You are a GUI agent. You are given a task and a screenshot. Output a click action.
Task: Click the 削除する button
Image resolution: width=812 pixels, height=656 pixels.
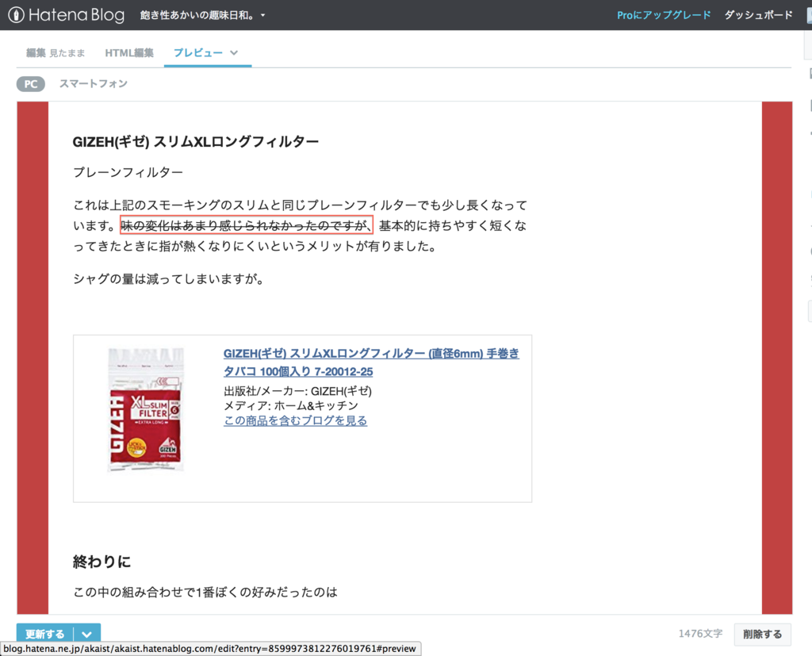tap(762, 635)
